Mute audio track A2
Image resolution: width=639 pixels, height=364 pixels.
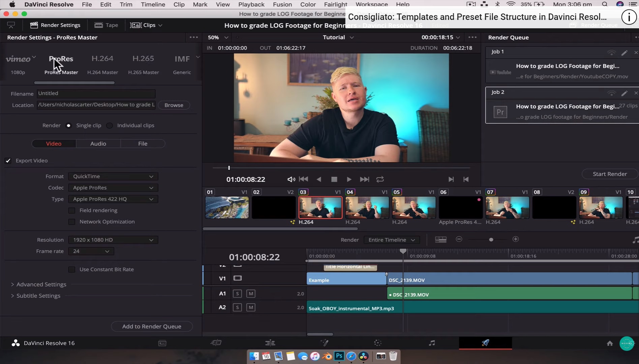pyautogui.click(x=251, y=307)
